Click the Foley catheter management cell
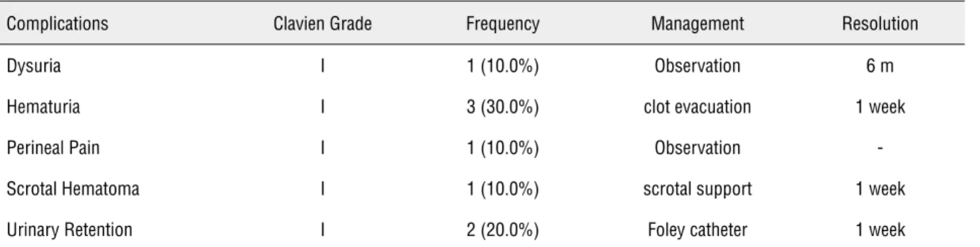 coord(698,231)
